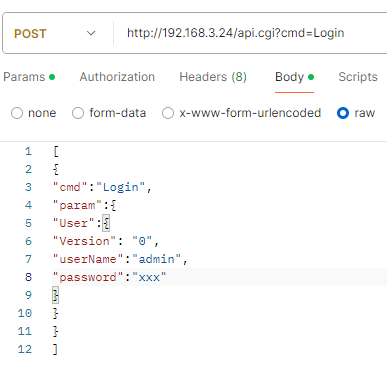The width and height of the screenshot is (387, 366).
Task: Click the closing bracket on line 12
Action: [x=56, y=349]
